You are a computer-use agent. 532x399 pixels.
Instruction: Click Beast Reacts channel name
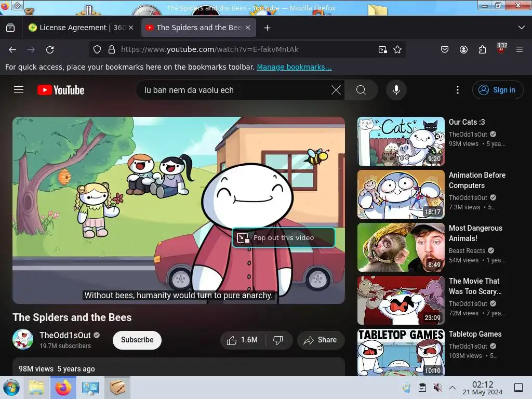click(x=467, y=251)
